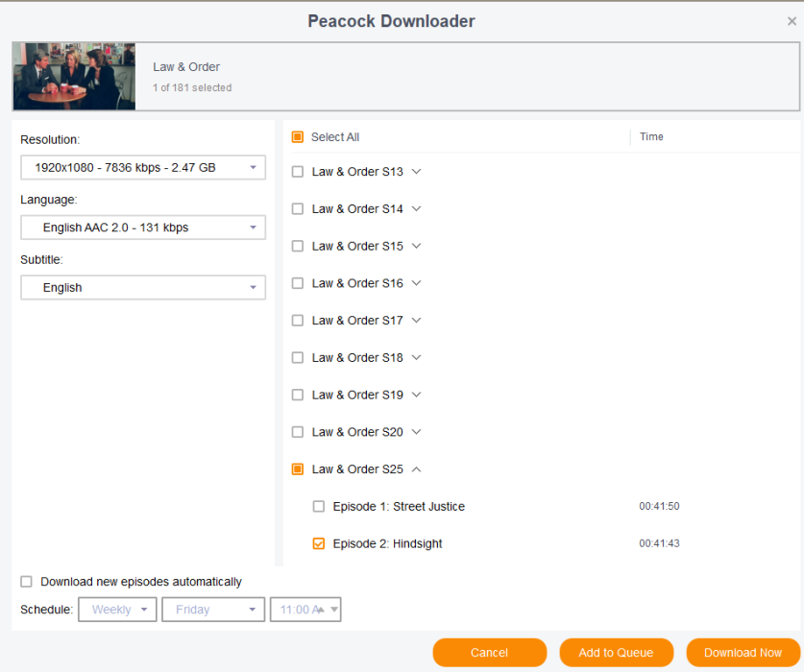Click the Cancel button
The width and height of the screenshot is (804, 672).
click(x=490, y=653)
